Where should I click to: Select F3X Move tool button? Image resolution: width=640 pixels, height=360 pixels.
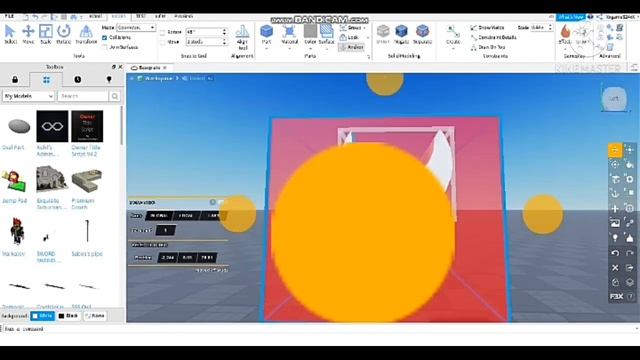pos(615,150)
